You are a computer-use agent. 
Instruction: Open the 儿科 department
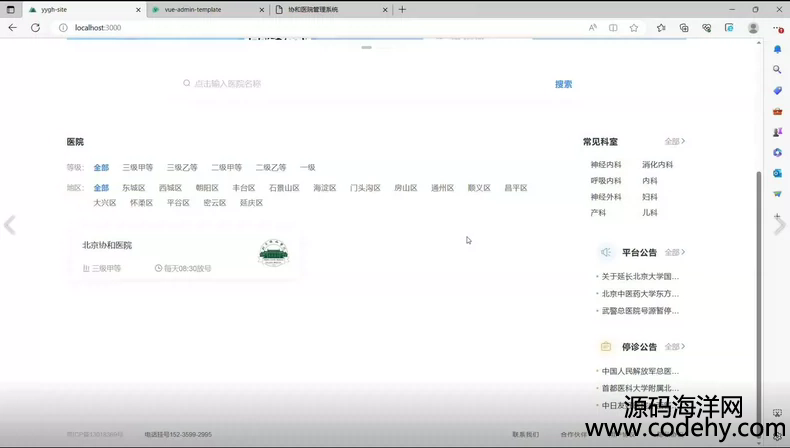coord(650,213)
